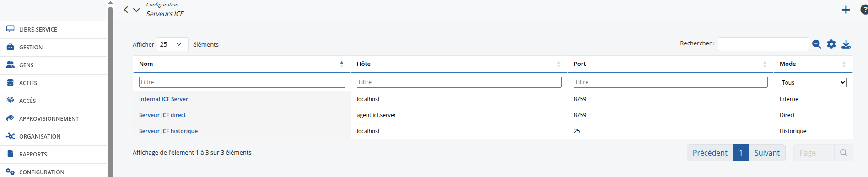
Task: Click the Configuration gears icon
Action: click(10, 172)
